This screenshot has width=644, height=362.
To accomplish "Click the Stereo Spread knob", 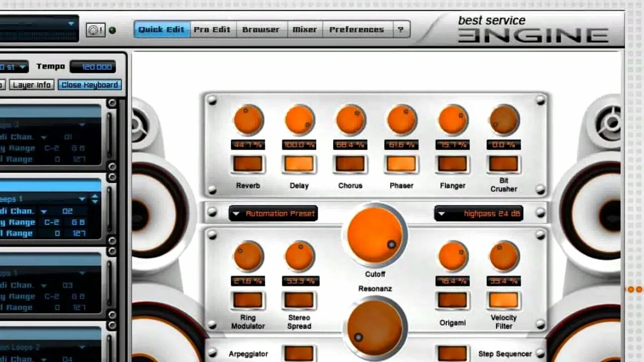I will click(299, 256).
